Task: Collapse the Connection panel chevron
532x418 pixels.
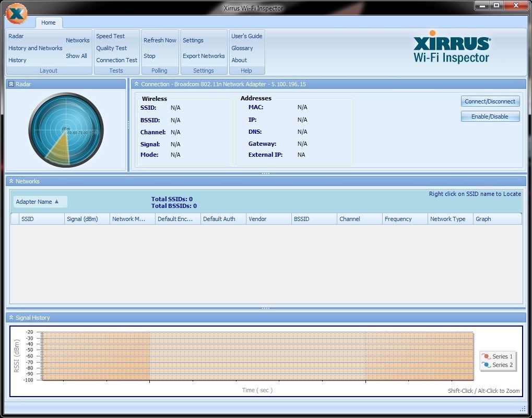Action: point(136,84)
